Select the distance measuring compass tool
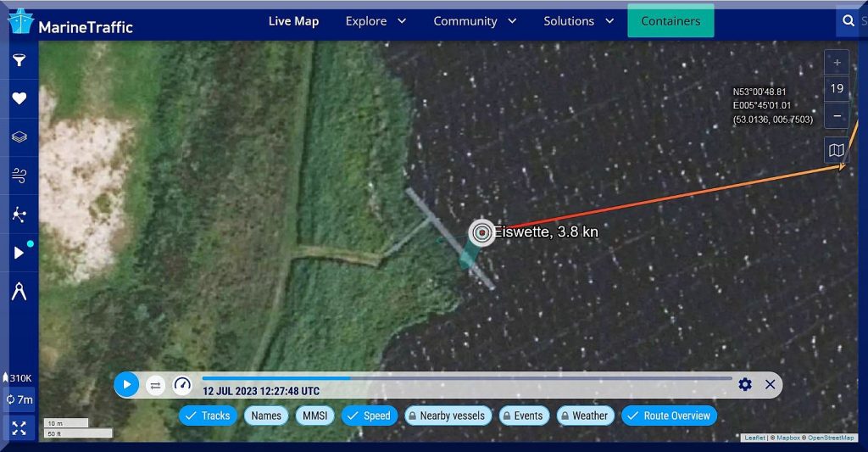This screenshot has width=868, height=452. (19, 291)
